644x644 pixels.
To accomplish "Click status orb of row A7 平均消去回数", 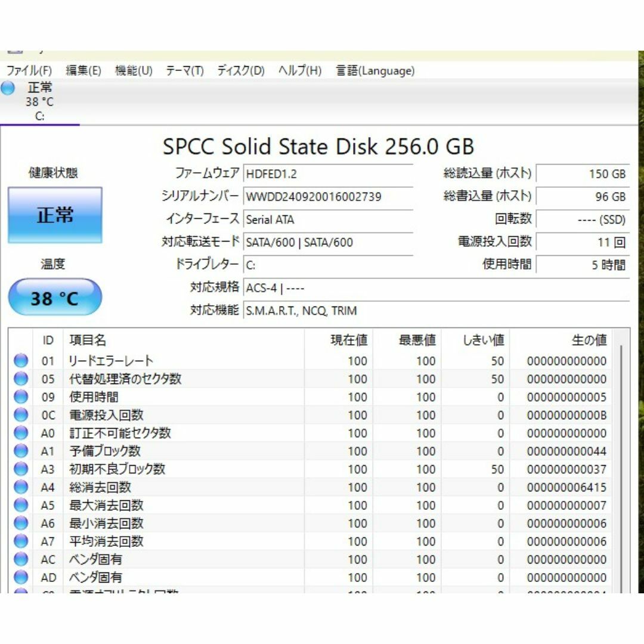I will coord(20,541).
